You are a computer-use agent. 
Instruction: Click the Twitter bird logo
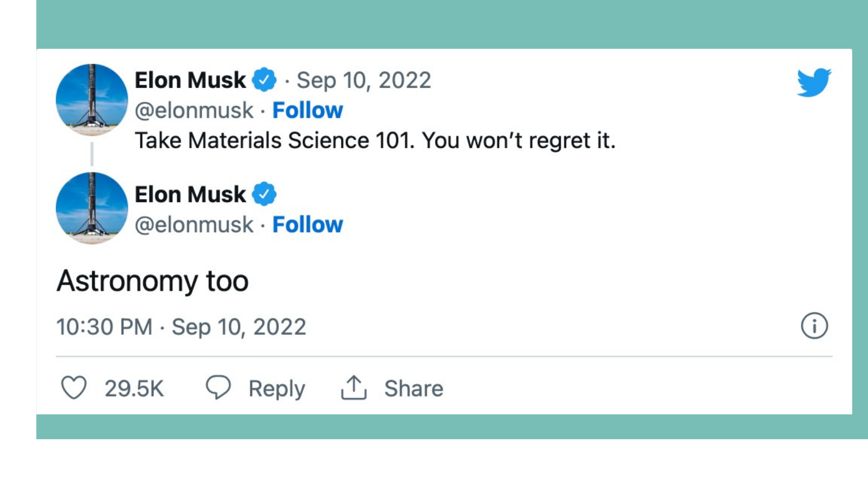click(814, 83)
